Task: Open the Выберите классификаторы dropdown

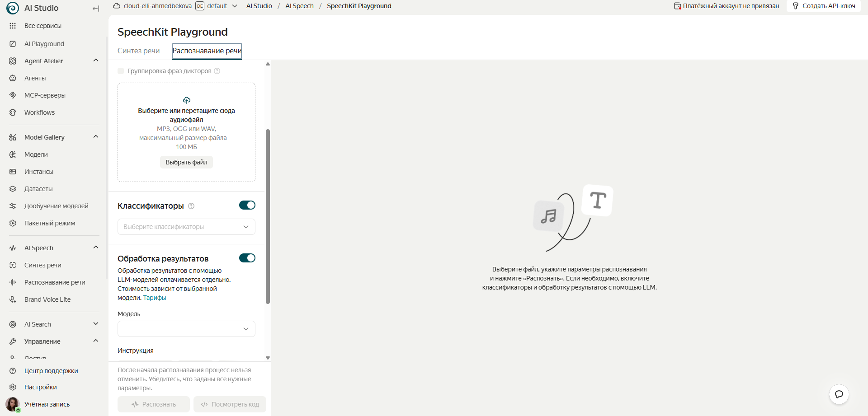Action: (186, 227)
